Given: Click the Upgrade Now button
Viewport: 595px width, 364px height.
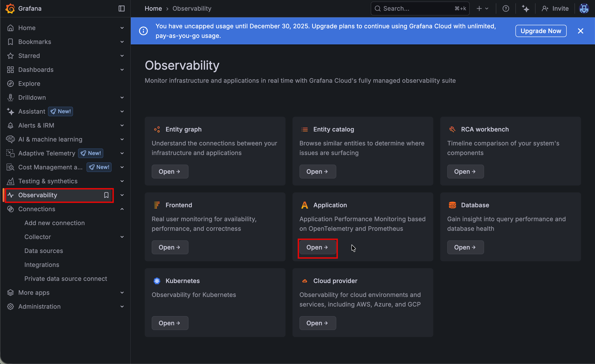Looking at the screenshot, I should pos(541,31).
